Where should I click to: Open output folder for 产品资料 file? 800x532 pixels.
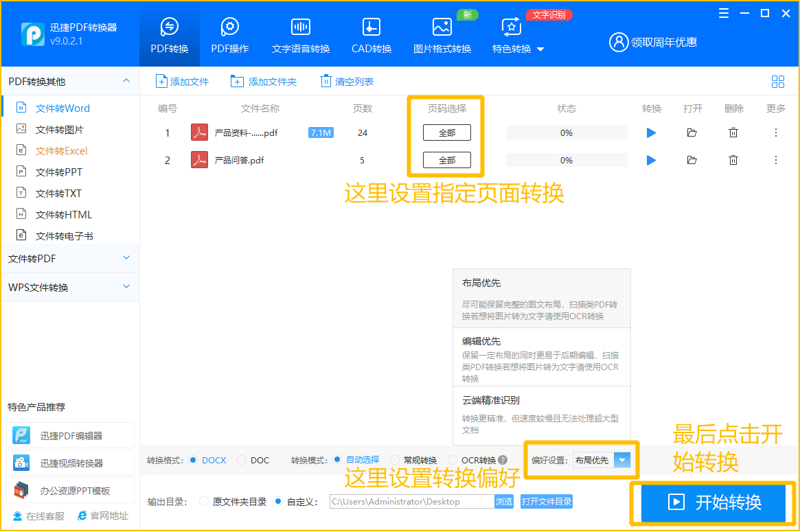[x=692, y=132]
